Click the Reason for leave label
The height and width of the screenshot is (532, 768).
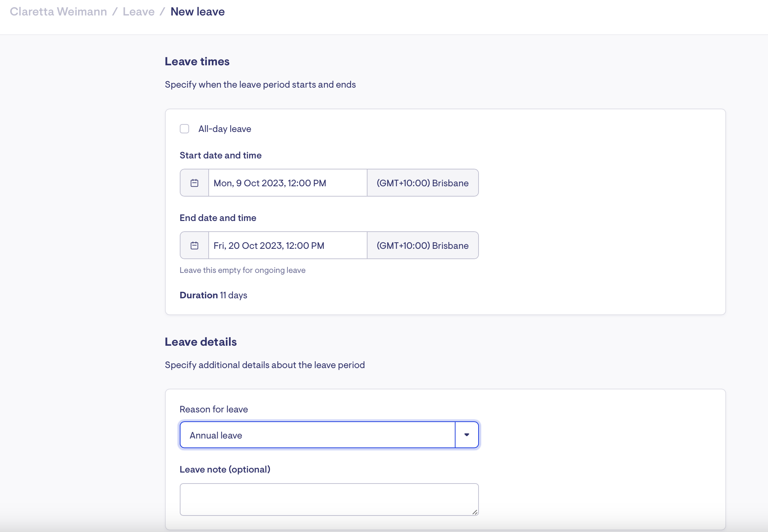(x=213, y=409)
